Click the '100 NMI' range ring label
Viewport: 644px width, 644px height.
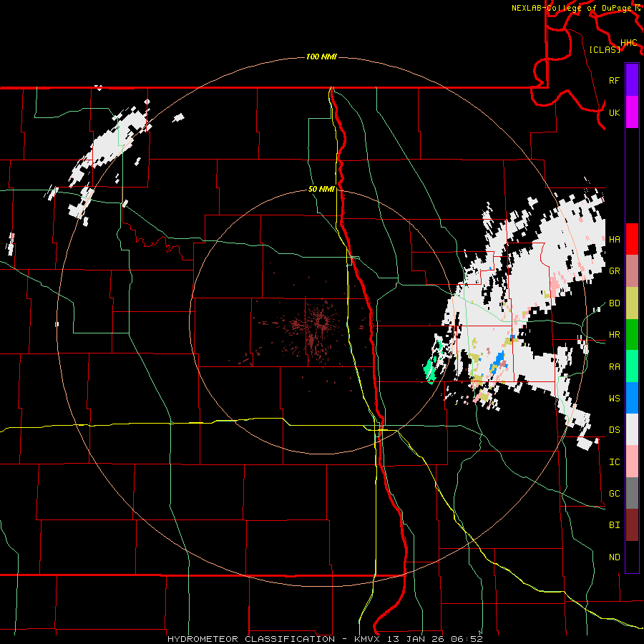pos(321,57)
